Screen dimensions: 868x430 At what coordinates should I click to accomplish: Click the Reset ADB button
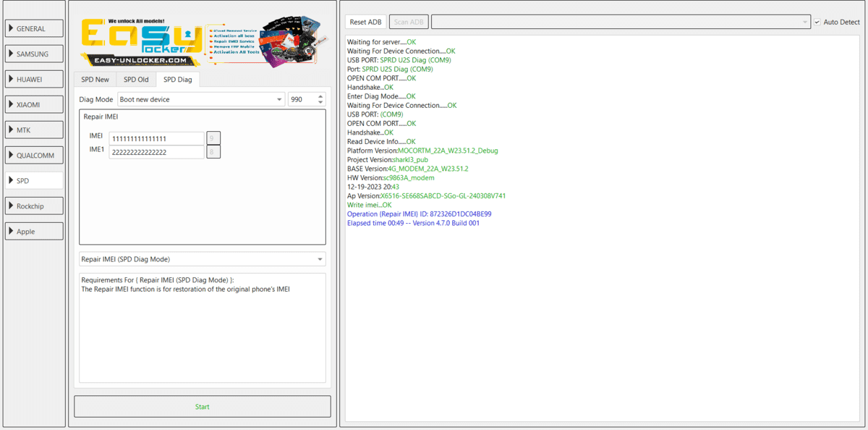pos(365,22)
